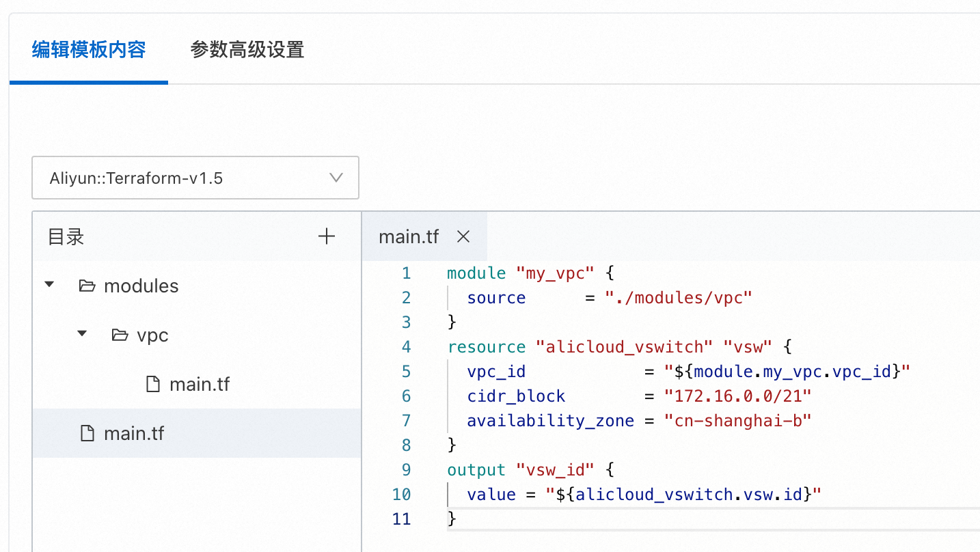Click the "./modules/vpc" source string
The height and width of the screenshot is (552, 980).
pyautogui.click(x=679, y=298)
